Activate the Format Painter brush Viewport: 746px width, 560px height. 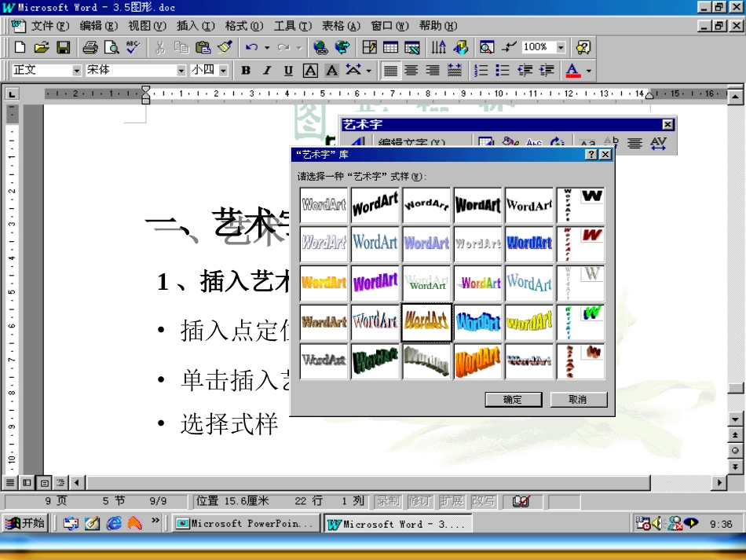point(225,47)
